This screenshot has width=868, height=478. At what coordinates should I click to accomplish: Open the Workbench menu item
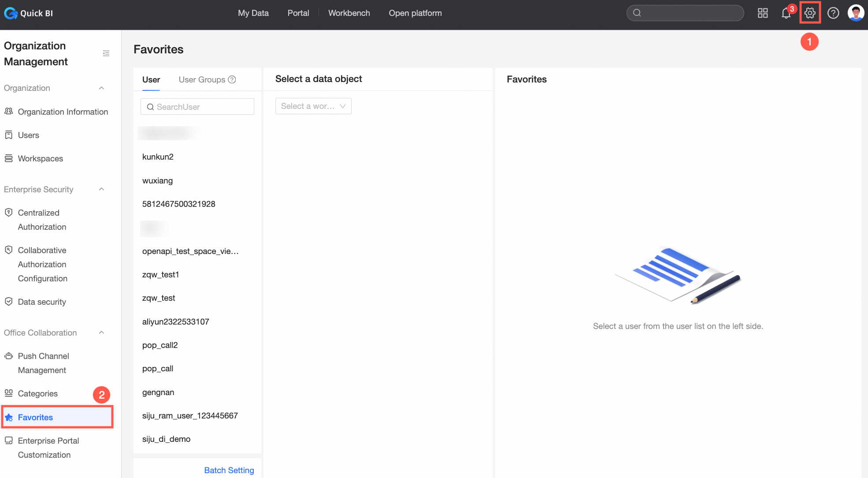pyautogui.click(x=349, y=13)
